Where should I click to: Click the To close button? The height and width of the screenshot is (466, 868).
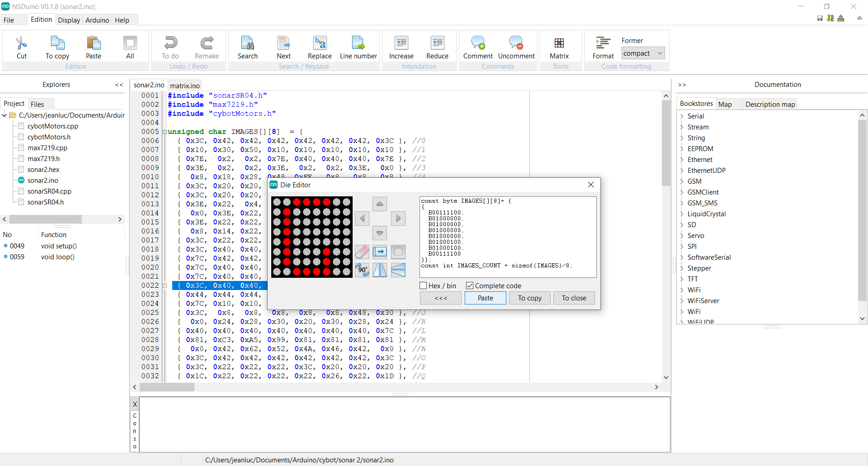(574, 298)
